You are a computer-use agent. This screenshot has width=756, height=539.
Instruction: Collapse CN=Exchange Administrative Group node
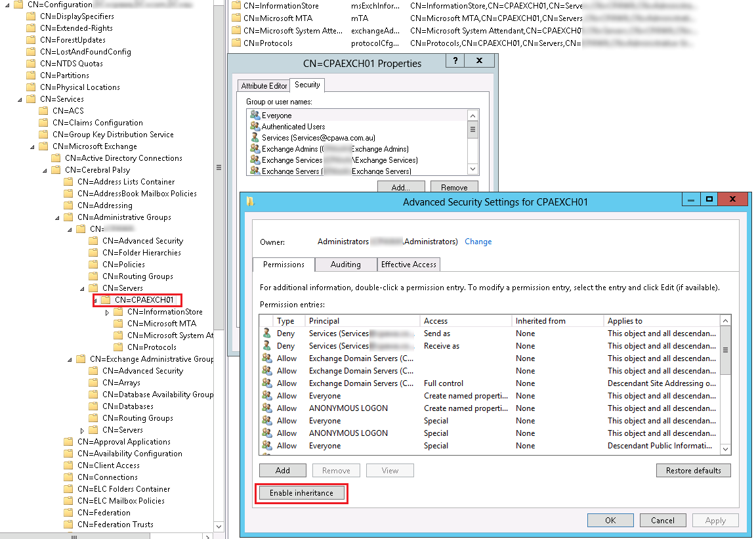coord(70,360)
